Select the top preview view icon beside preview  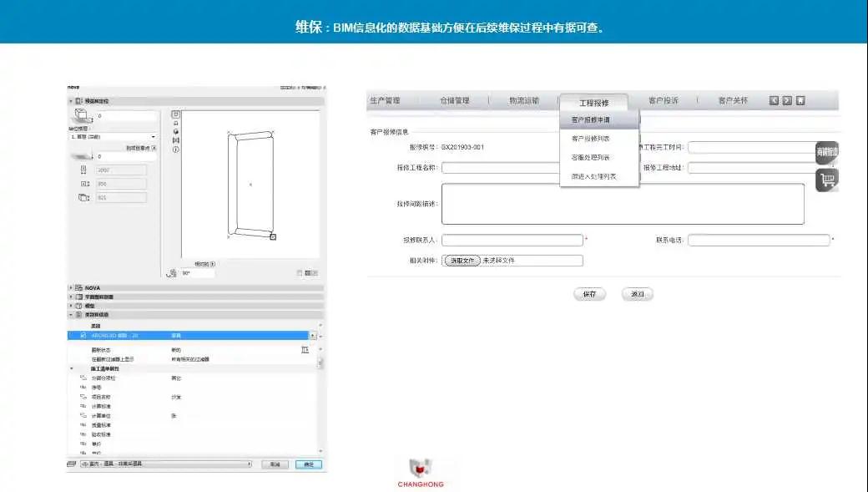point(175,114)
